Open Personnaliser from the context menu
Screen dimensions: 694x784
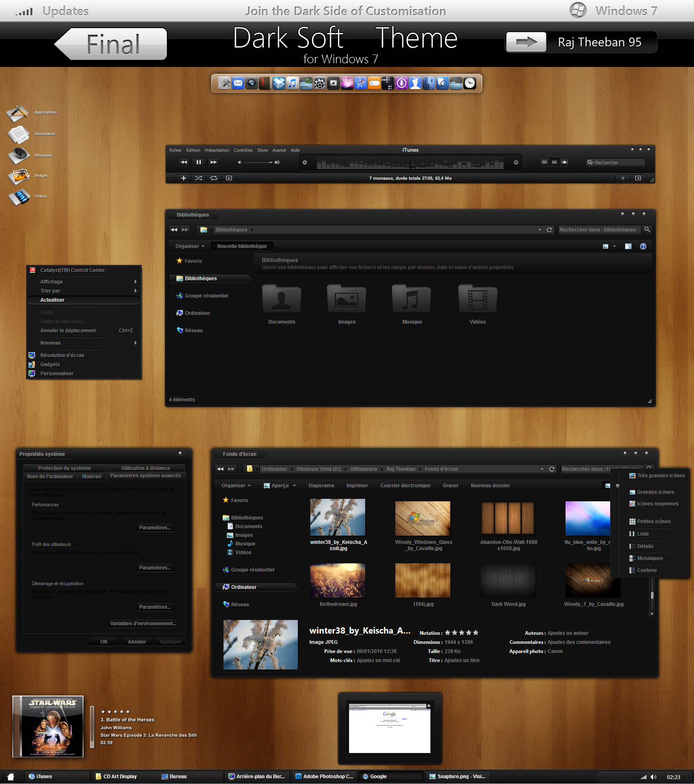click(x=84, y=374)
